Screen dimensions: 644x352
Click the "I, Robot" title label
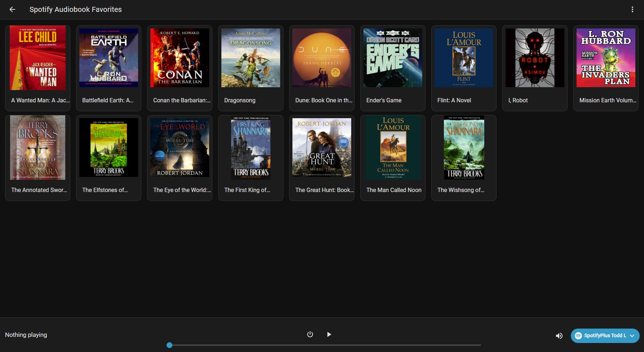(518, 100)
